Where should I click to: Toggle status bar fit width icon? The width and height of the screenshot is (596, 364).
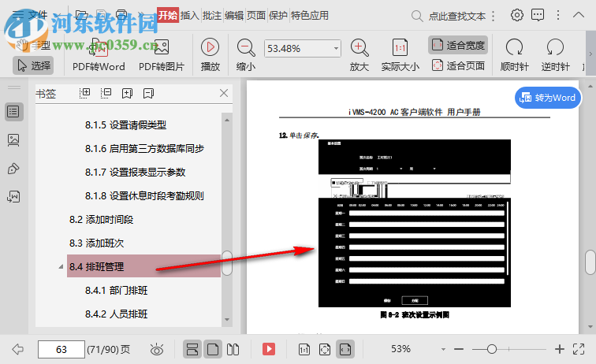[x=345, y=349]
